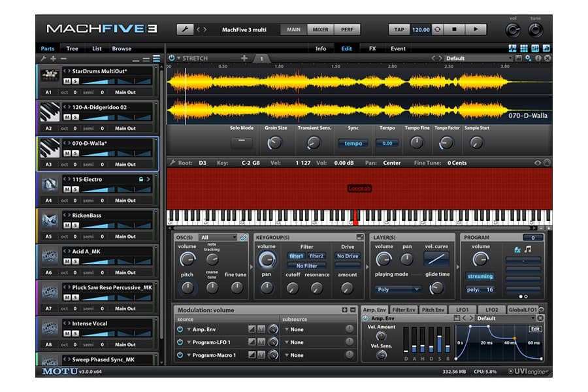Click the wrench icon in the Parts panel toolbar

43,58
